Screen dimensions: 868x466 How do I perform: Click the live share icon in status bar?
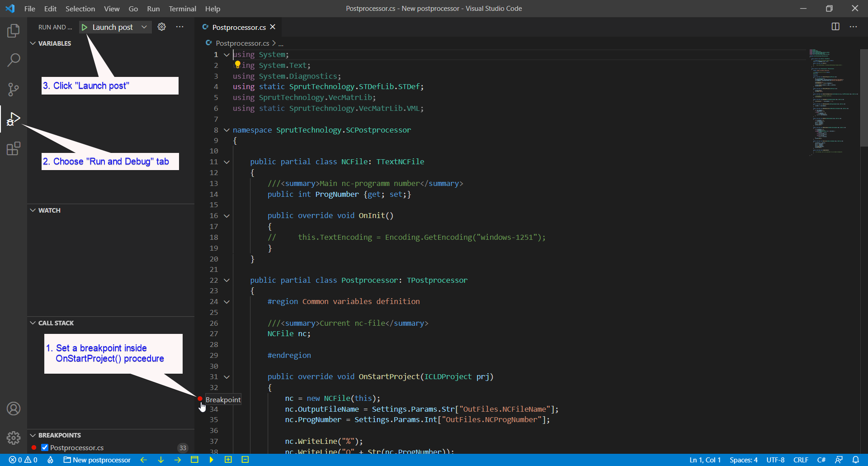pos(838,460)
